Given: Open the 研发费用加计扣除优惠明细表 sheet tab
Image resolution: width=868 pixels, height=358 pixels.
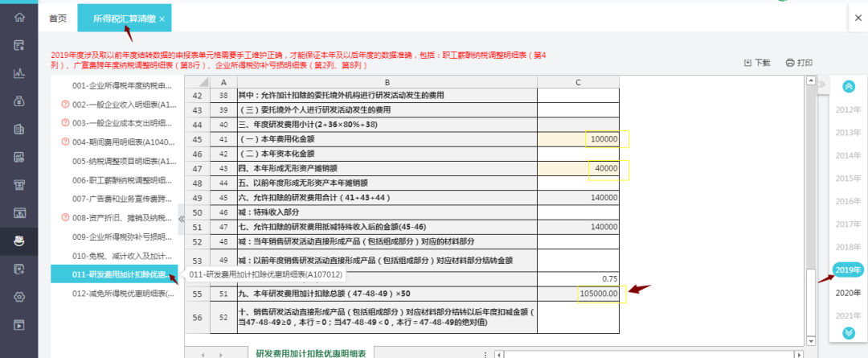Looking at the screenshot, I should (310, 353).
